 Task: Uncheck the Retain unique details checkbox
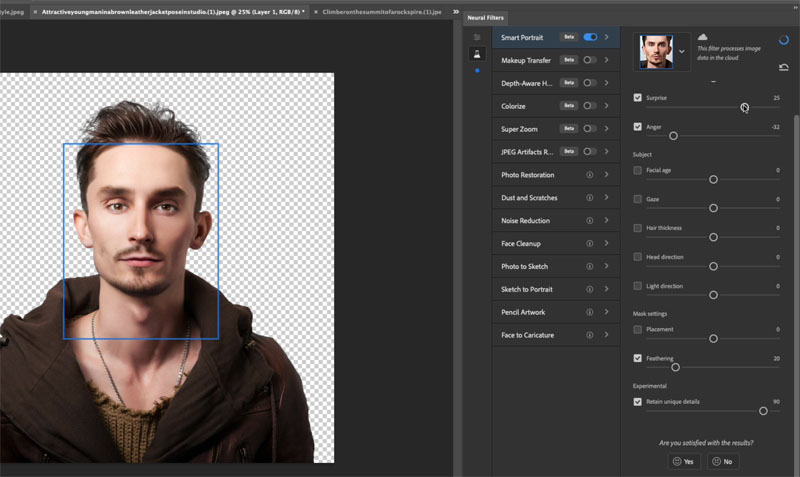coord(638,402)
